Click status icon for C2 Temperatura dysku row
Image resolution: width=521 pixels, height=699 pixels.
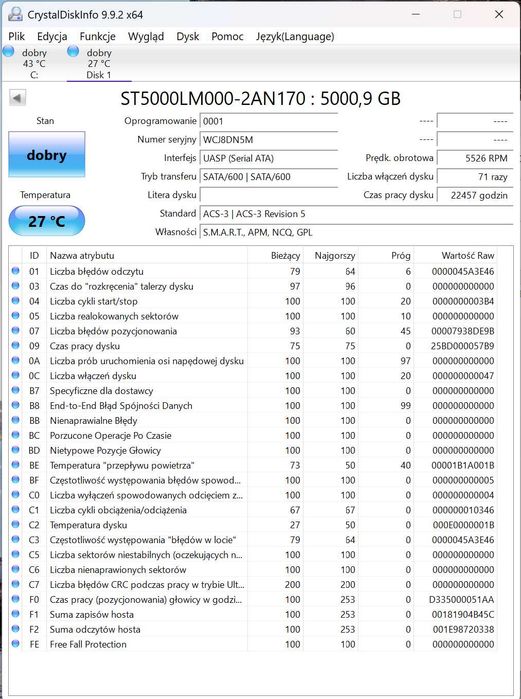point(16,525)
